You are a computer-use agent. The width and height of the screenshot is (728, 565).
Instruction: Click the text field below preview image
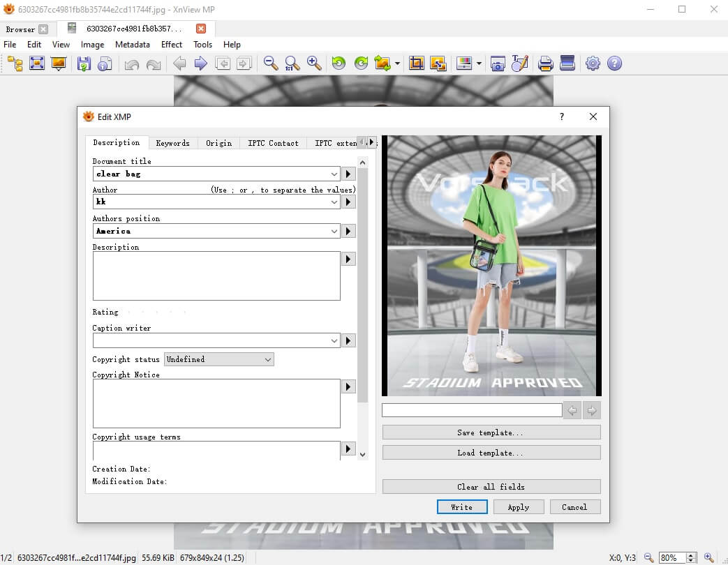[x=472, y=410]
